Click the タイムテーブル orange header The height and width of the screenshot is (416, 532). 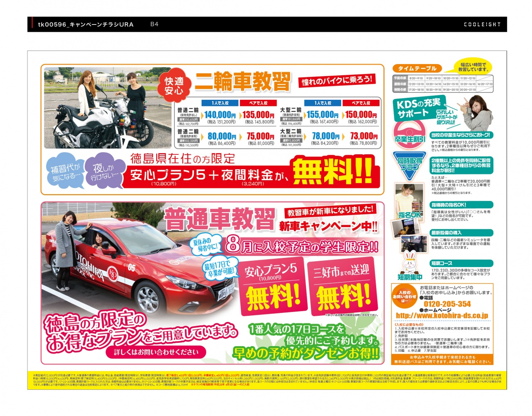(x=417, y=69)
